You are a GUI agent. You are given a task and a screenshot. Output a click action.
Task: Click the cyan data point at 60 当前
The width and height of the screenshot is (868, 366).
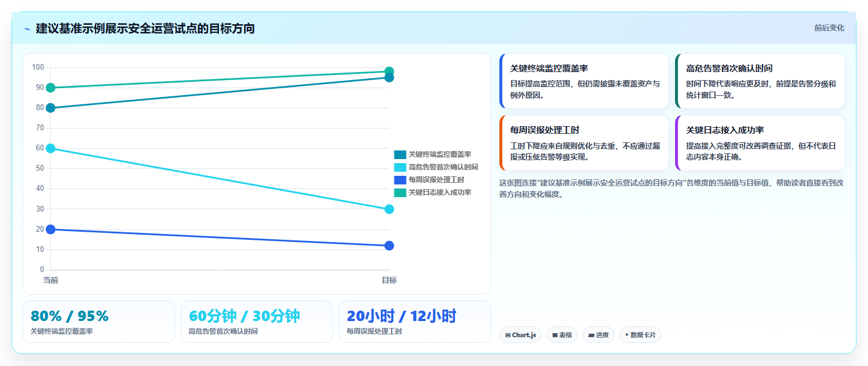tap(51, 148)
